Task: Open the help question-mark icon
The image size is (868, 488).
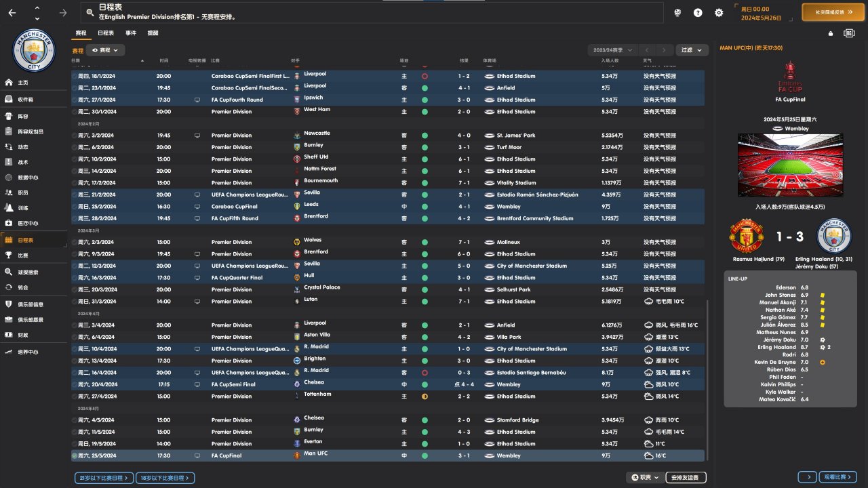Action: coord(698,13)
